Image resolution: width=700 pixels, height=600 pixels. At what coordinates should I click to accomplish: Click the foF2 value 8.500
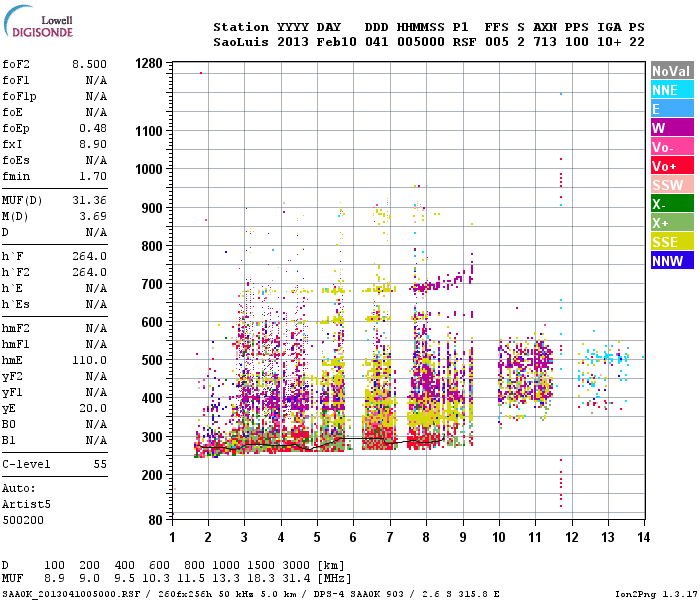coord(89,64)
